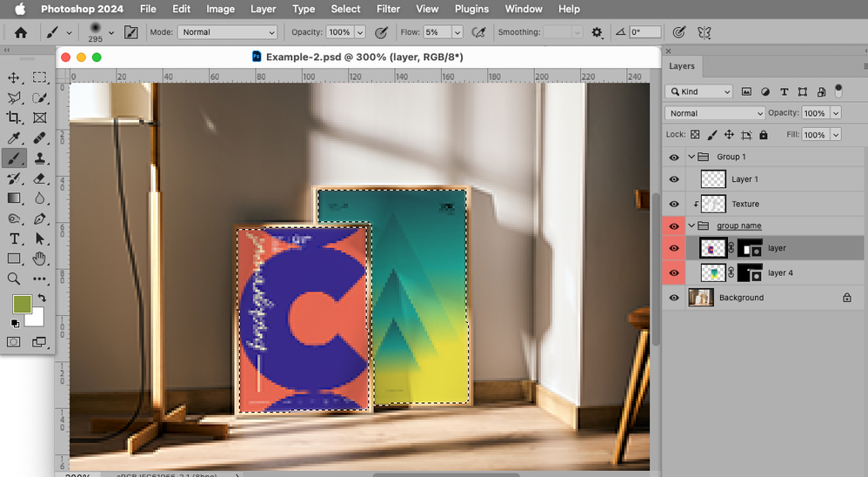Select the Eyedropper tool
This screenshot has width=868, height=477.
pos(14,138)
